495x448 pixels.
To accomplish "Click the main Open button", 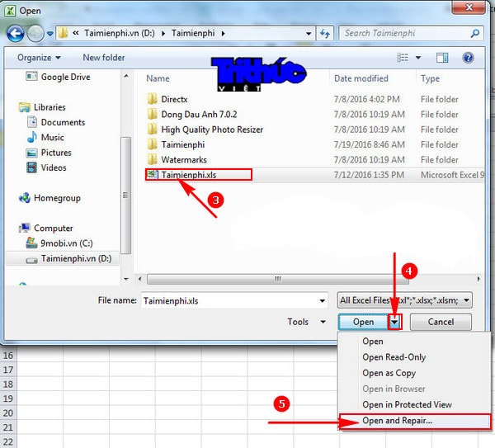I will coord(363,322).
